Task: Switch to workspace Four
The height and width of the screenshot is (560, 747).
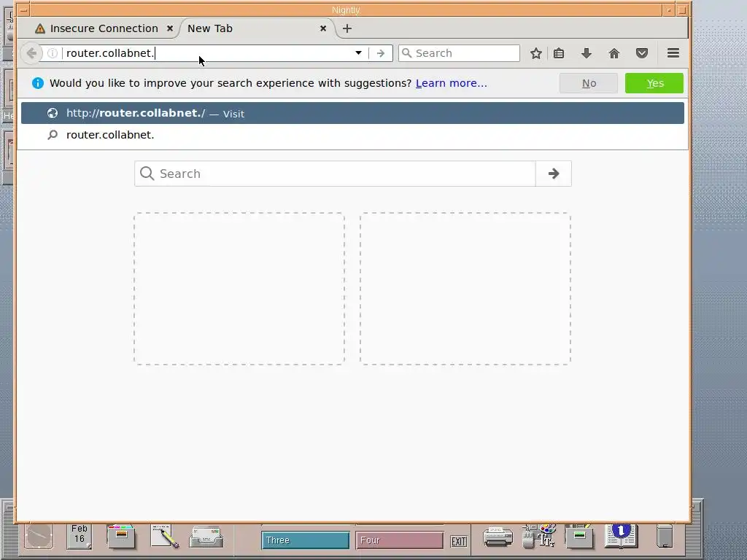Action: point(399,540)
